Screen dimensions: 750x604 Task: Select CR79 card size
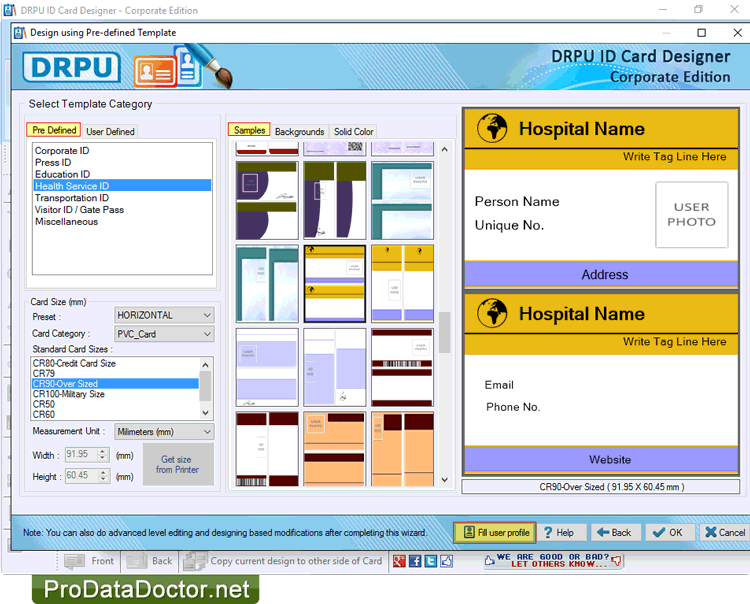115,373
